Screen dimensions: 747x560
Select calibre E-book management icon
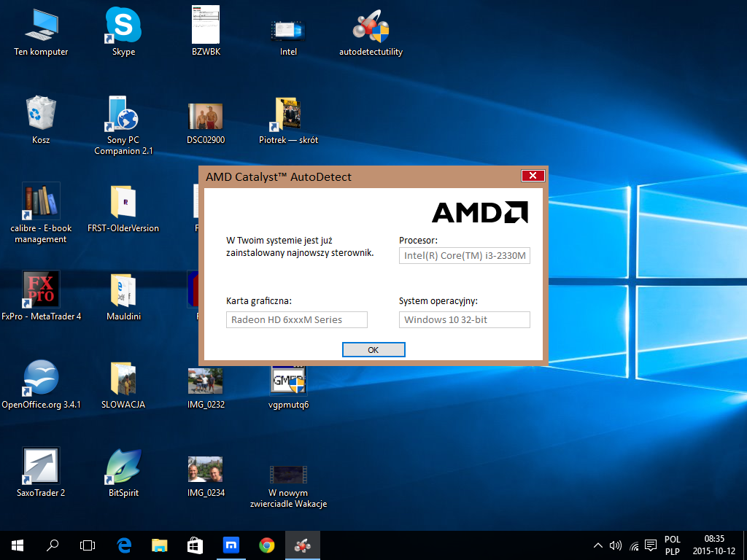[x=41, y=214]
